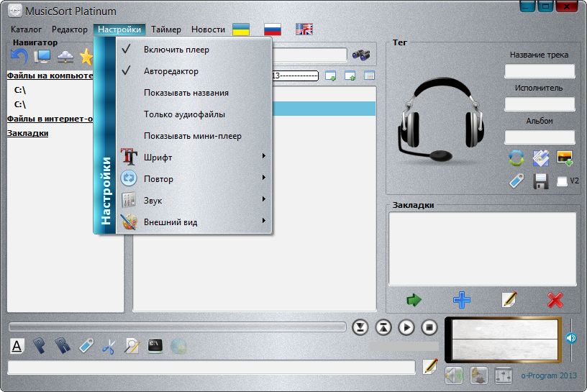The width and height of the screenshot is (587, 392).
Task: Open the Таймер menu
Action: (x=166, y=29)
